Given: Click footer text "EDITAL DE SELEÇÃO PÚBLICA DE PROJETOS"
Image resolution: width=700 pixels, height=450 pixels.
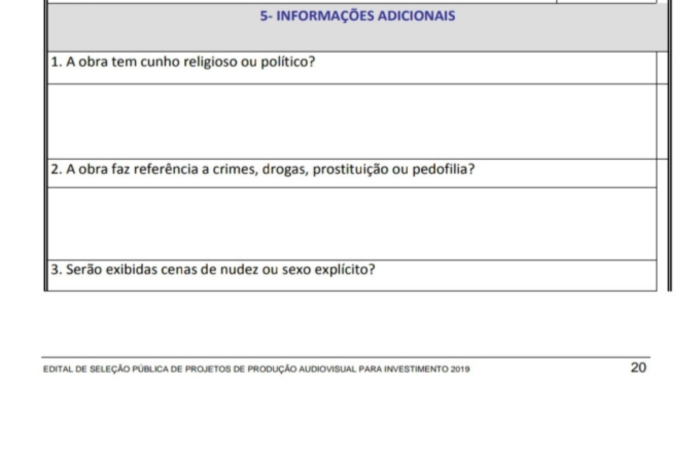Looking at the screenshot, I should (256, 369).
